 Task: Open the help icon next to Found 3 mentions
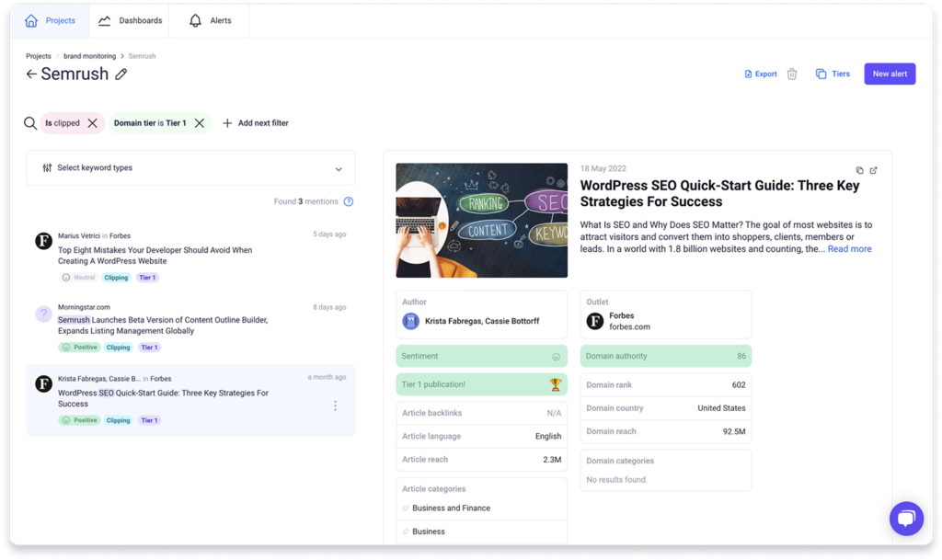[349, 201]
